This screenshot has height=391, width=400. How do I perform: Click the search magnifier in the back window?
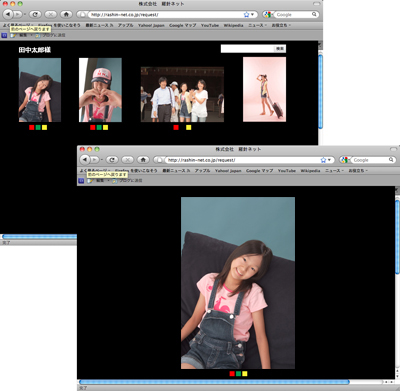pos(314,14)
